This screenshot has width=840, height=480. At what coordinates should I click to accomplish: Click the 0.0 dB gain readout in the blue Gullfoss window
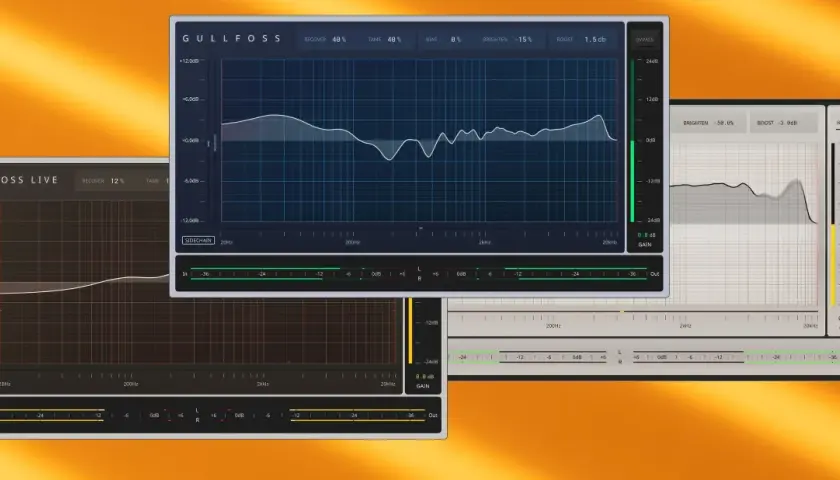tap(645, 235)
